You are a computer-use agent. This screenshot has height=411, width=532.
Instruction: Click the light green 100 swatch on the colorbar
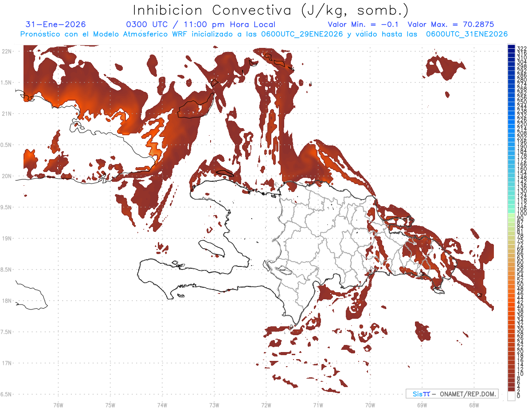(512, 215)
